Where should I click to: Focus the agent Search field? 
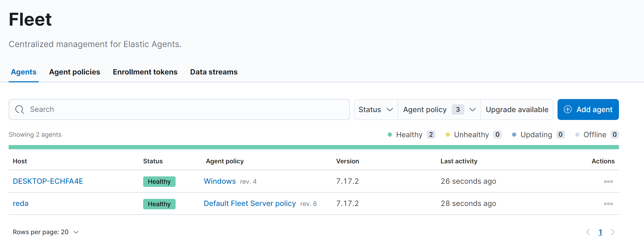coord(183,110)
